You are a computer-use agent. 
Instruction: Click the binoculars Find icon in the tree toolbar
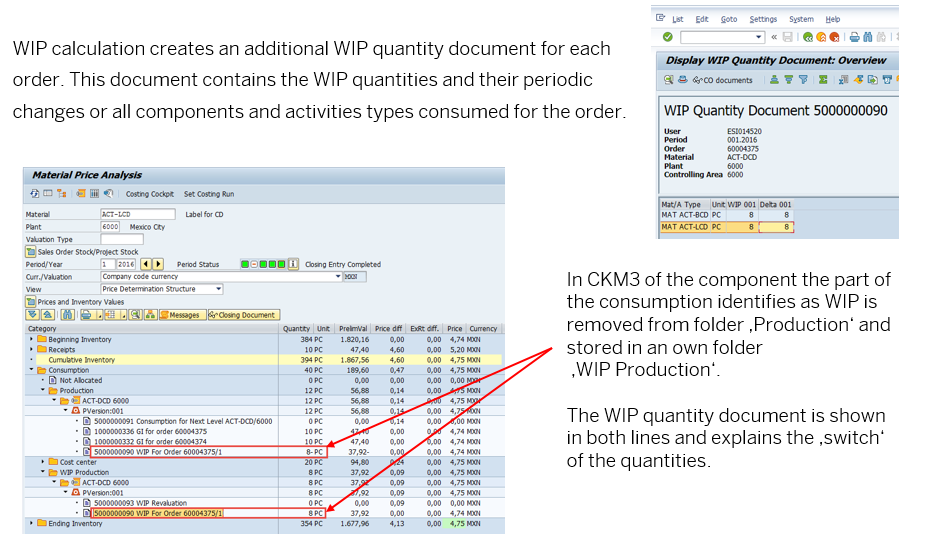tap(67, 315)
